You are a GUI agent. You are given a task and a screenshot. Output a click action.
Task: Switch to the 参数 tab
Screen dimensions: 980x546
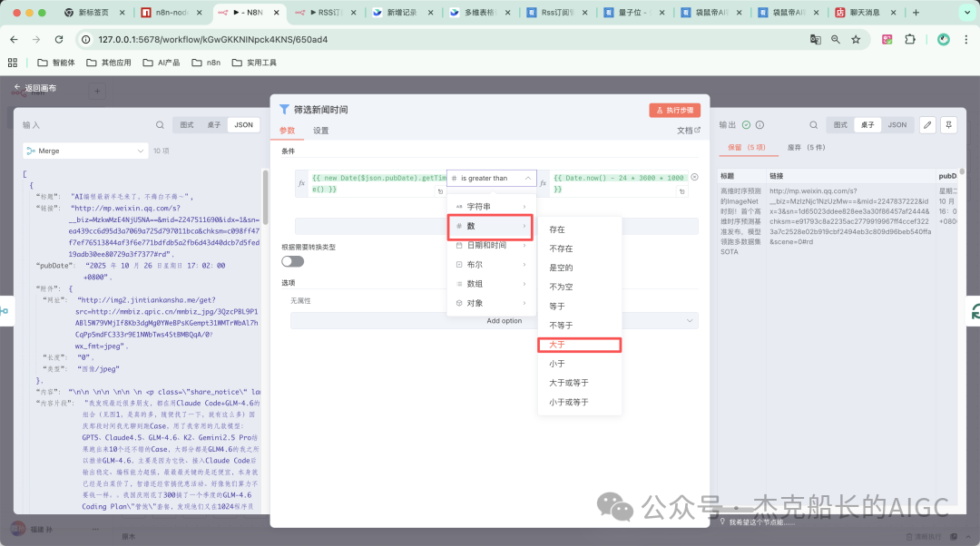(x=287, y=131)
